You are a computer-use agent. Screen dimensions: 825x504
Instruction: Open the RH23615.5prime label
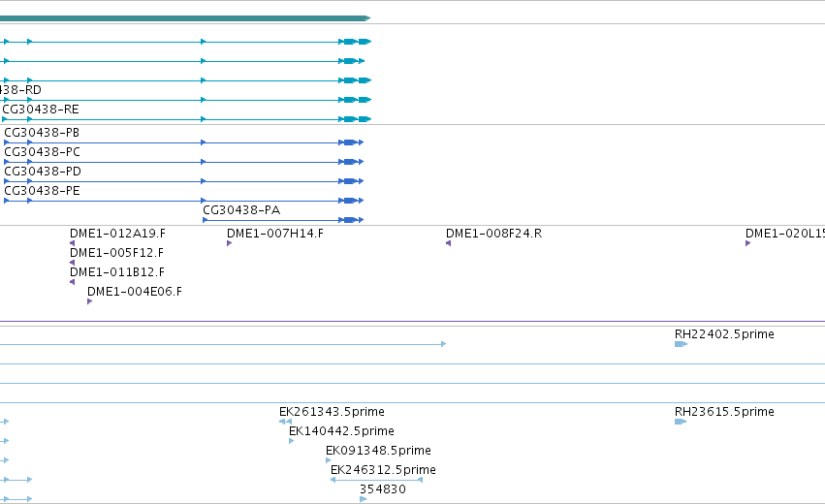(x=724, y=412)
